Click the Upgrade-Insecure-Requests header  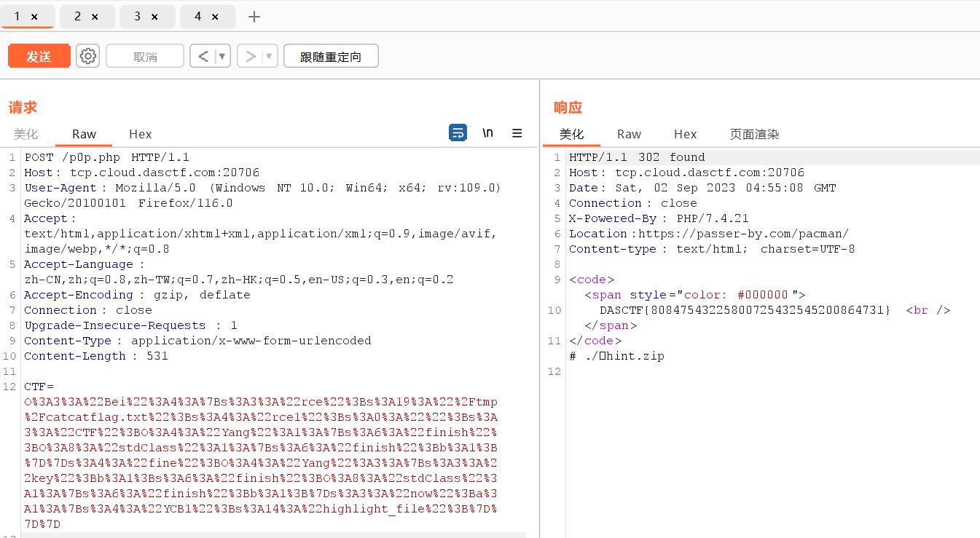coord(131,325)
